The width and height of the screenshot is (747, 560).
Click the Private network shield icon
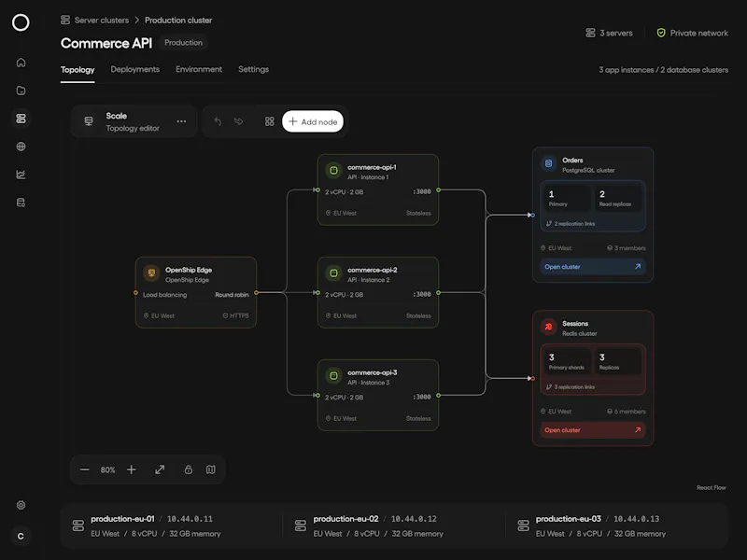click(x=661, y=33)
